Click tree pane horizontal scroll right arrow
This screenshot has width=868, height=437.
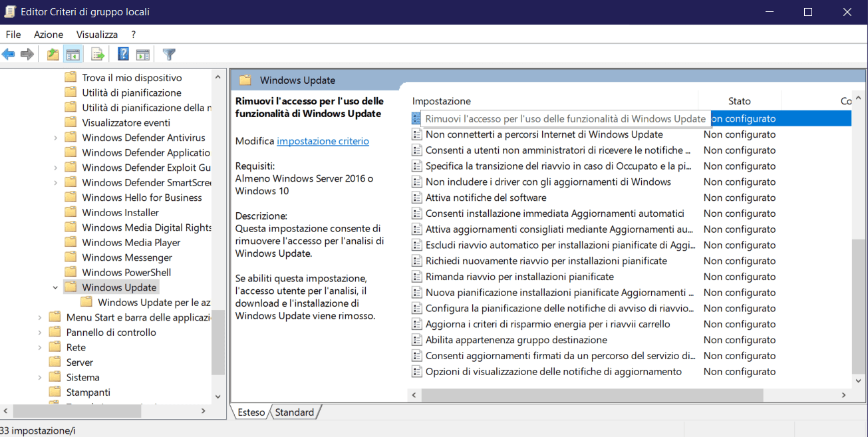click(204, 411)
